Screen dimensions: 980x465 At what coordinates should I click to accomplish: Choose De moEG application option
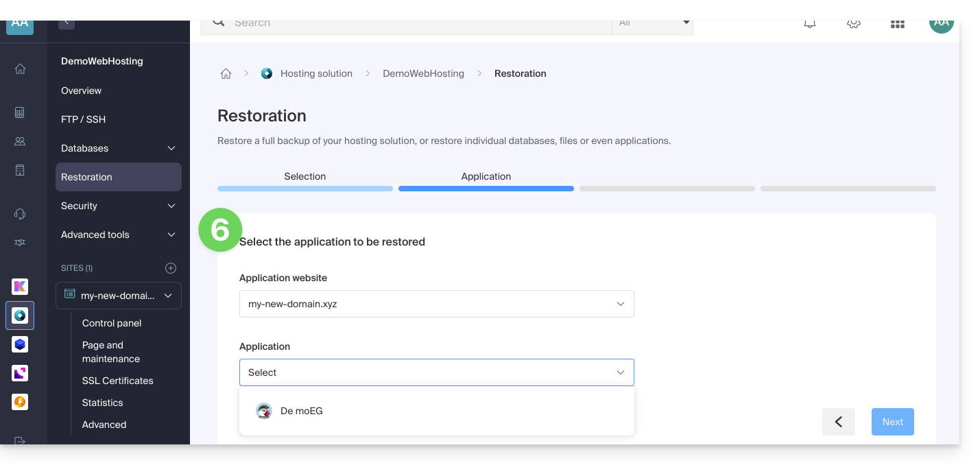301,411
